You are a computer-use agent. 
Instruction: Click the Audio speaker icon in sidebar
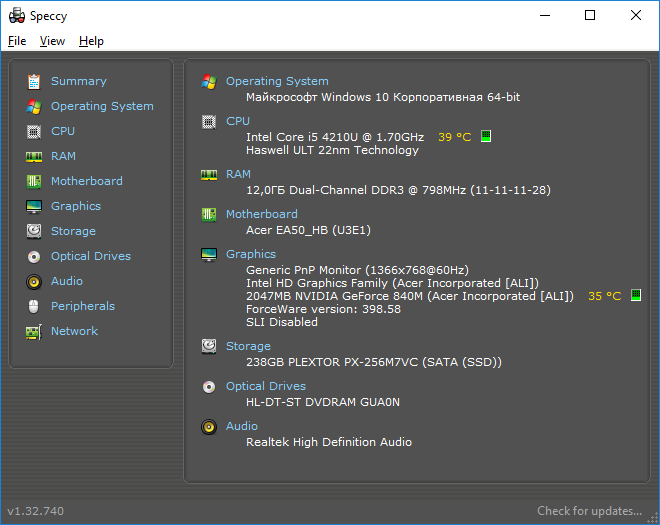click(x=34, y=282)
